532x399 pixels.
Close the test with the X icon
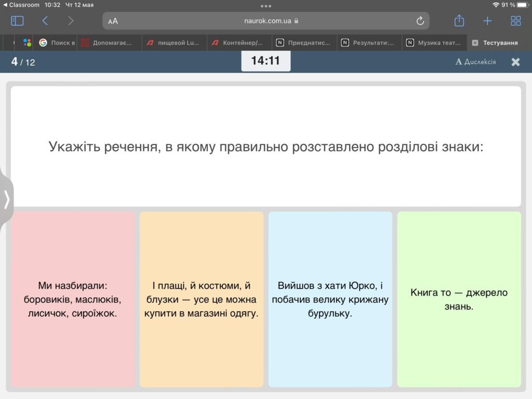point(515,62)
